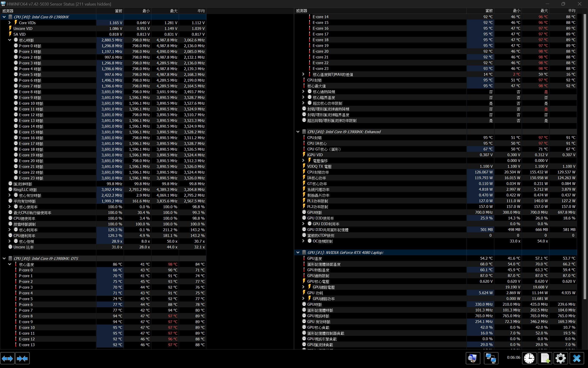Close sensors with the blue X icon
Screen dimensions: 588x368
point(577,358)
